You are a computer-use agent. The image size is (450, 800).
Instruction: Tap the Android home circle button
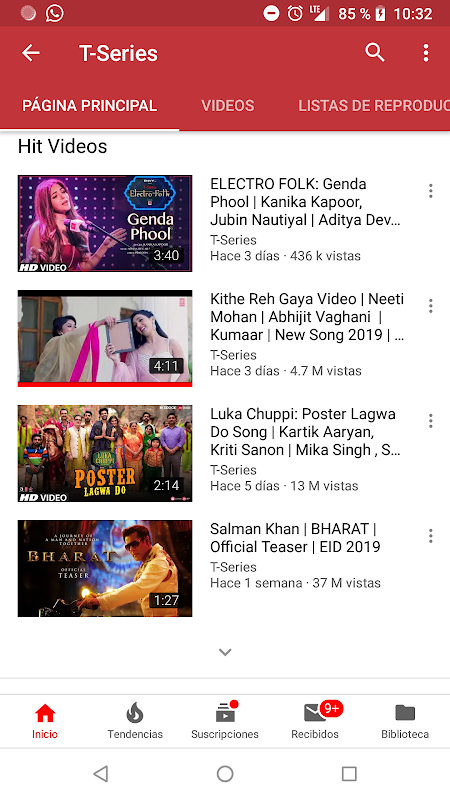click(225, 774)
